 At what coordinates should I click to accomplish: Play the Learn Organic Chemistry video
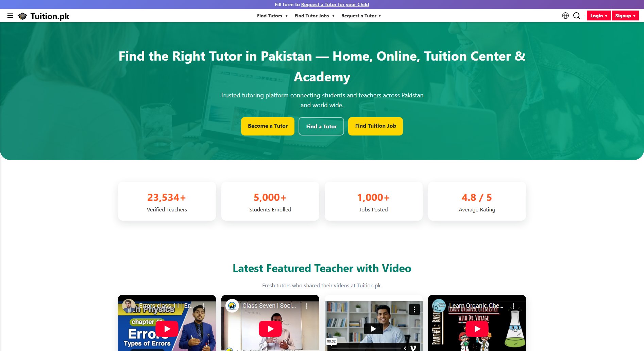477,329
